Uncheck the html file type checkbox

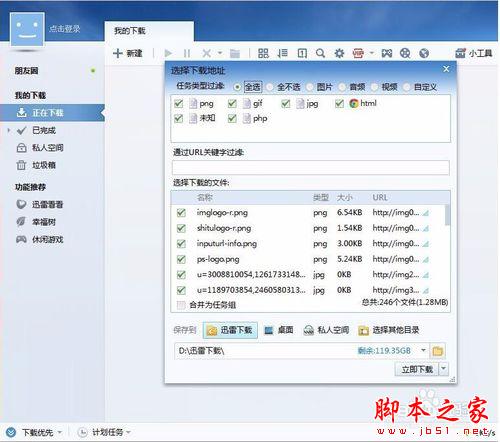(339, 104)
